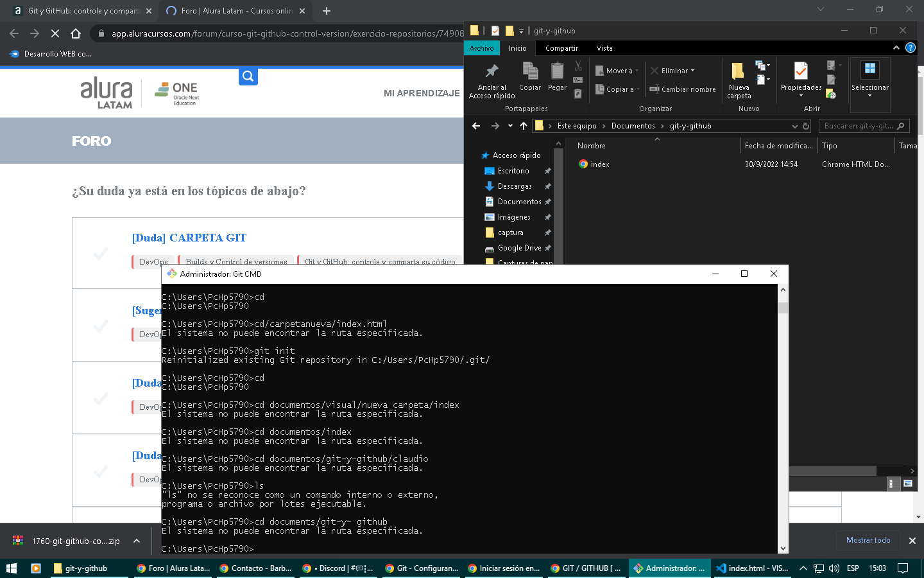924x578 pixels.
Task: Click the Copy path icon in Portapapeles
Action: 577,80
